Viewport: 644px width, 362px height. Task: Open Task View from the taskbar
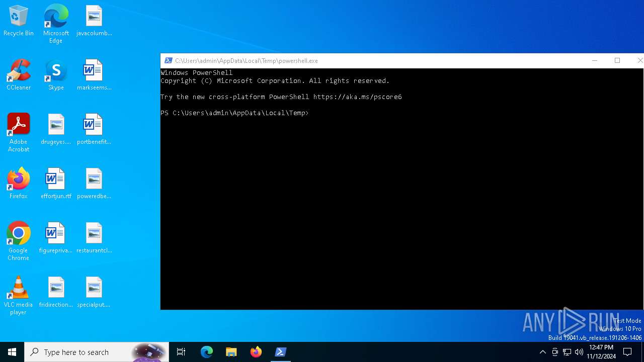point(181,352)
